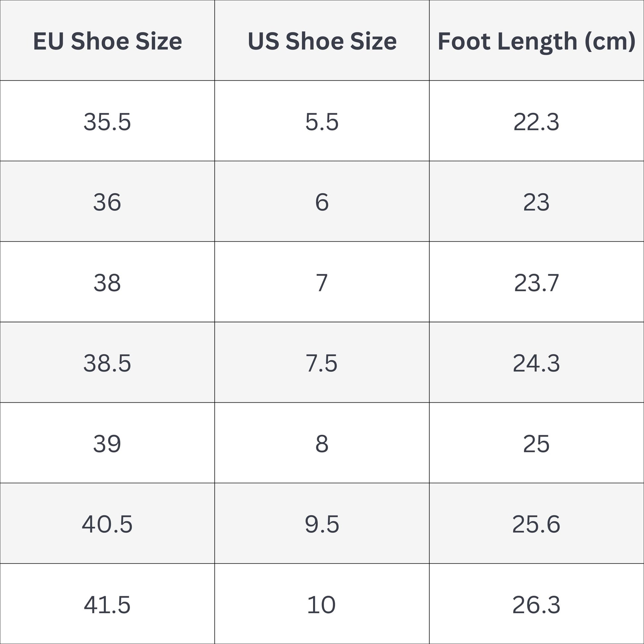Select the US Shoe Size header cell
The height and width of the screenshot is (644, 644).
click(322, 41)
